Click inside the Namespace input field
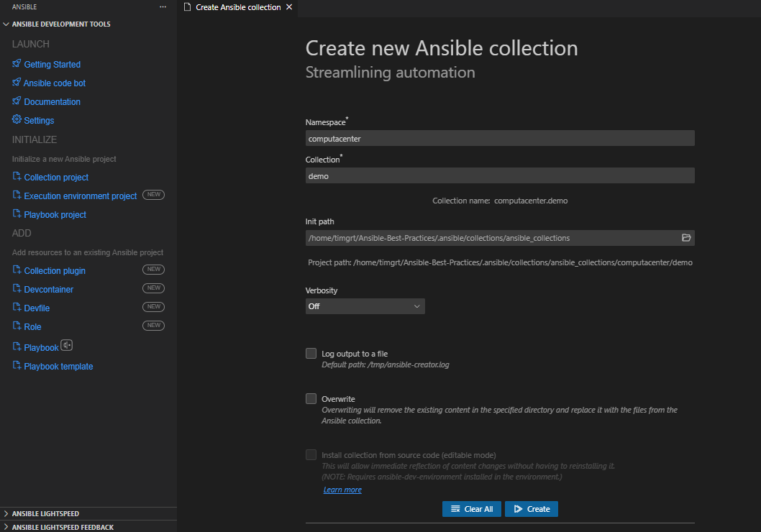Screen dimensions: 761x532 point(499,137)
